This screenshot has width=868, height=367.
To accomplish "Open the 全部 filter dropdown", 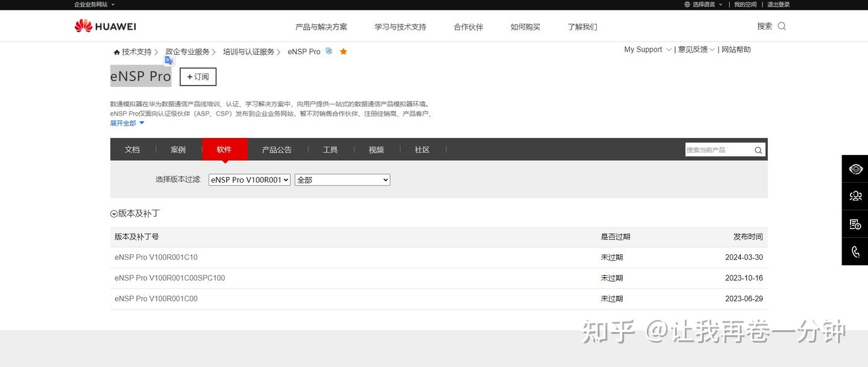I will click(342, 179).
